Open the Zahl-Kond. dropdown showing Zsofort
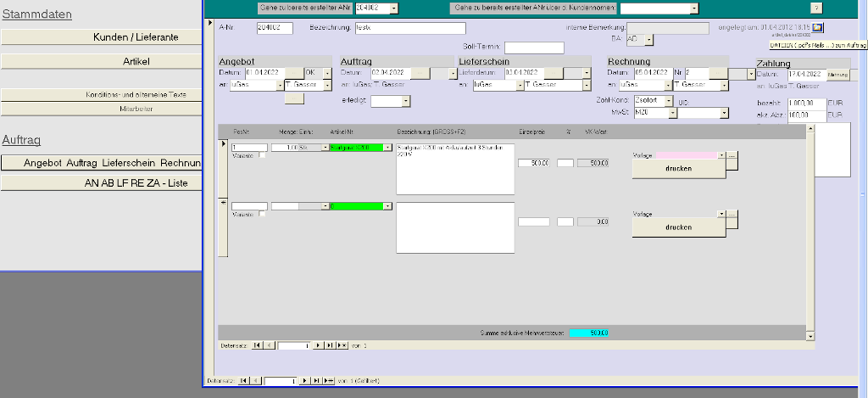Viewport: 868px width, 398px height. click(x=669, y=101)
